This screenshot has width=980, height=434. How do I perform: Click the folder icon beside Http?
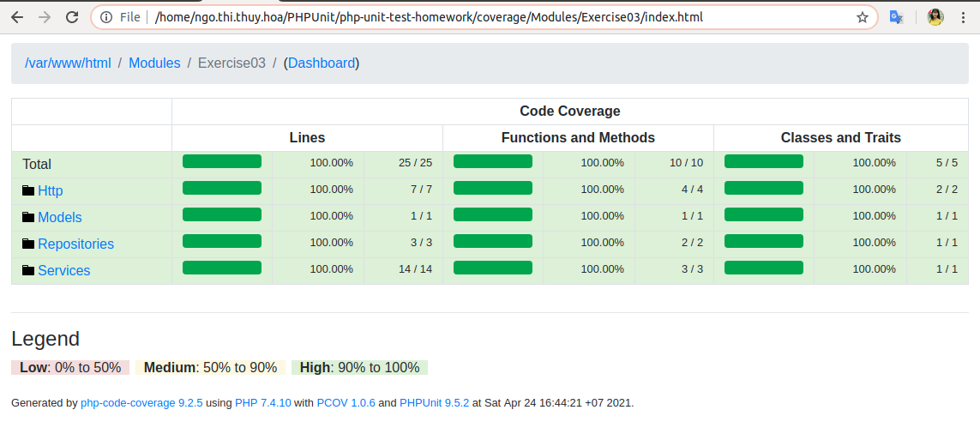pyautogui.click(x=28, y=190)
